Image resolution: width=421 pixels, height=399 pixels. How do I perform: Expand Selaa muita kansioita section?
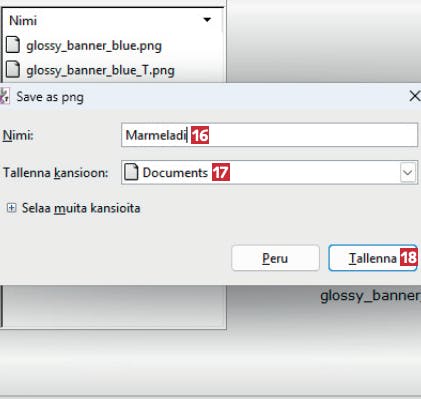click(x=11, y=208)
